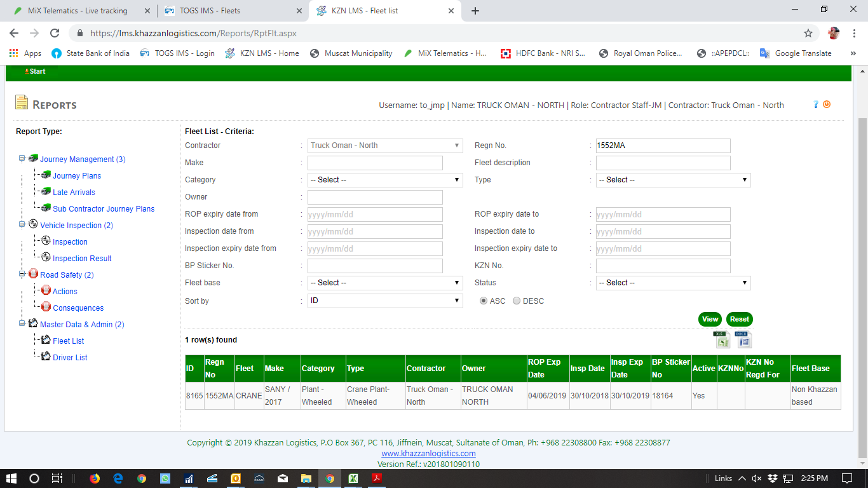Viewport: 868px width, 488px height.
Task: Open the Status dropdown
Action: (673, 283)
